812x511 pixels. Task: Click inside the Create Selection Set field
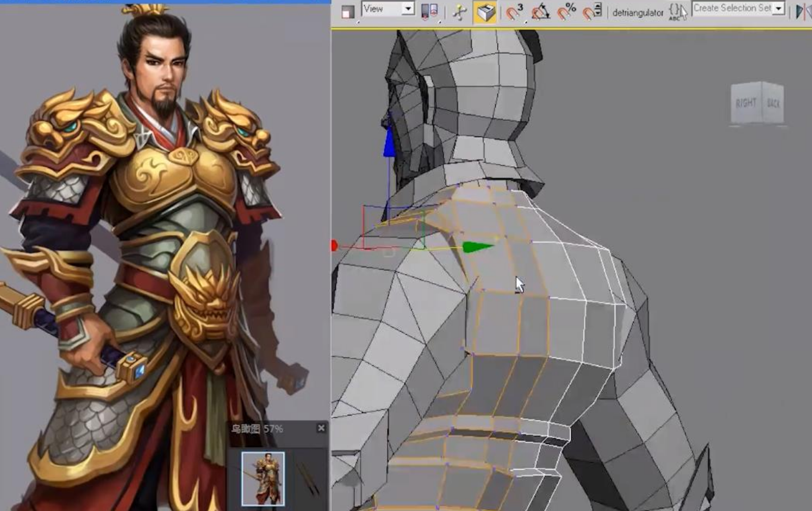click(732, 9)
